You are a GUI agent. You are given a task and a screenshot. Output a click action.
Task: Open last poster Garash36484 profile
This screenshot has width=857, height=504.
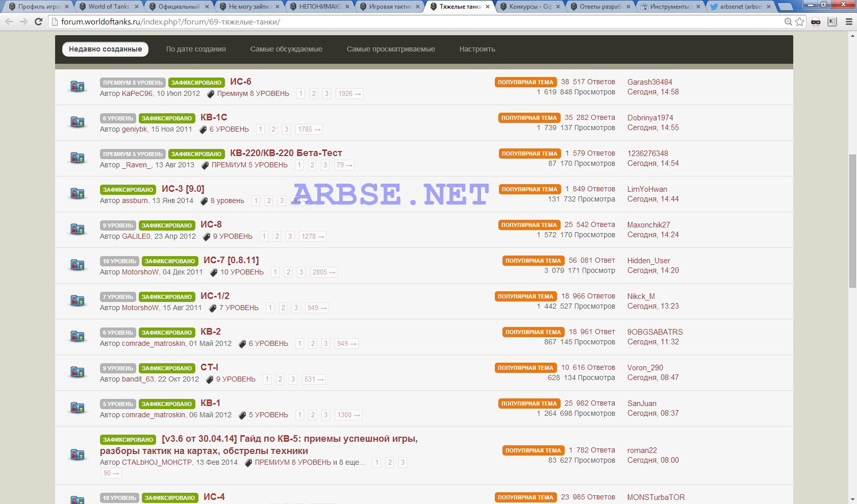pyautogui.click(x=650, y=82)
